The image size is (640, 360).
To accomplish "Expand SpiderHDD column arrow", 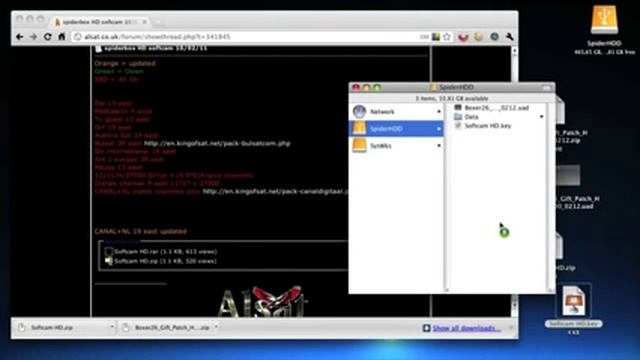I will pos(439,129).
